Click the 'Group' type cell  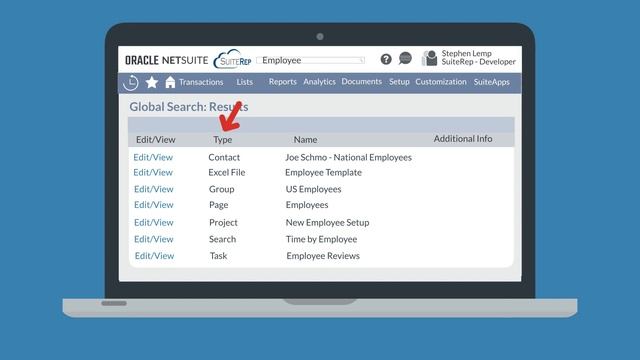click(x=222, y=189)
